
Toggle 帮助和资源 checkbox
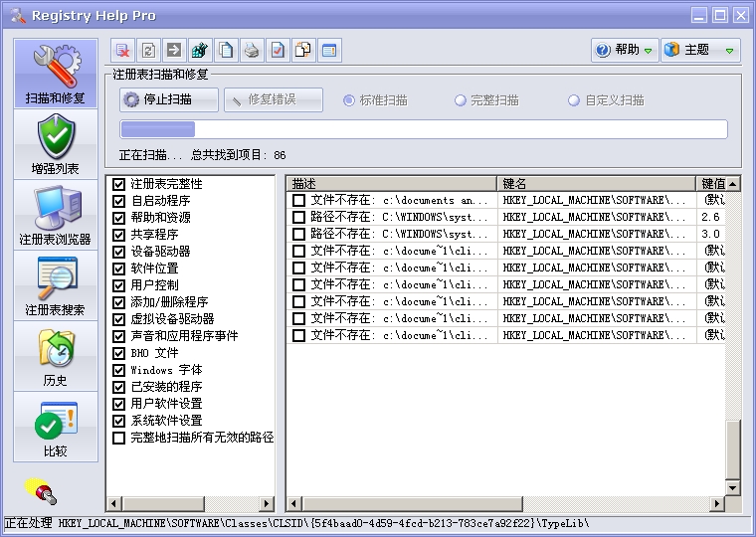click(x=118, y=218)
